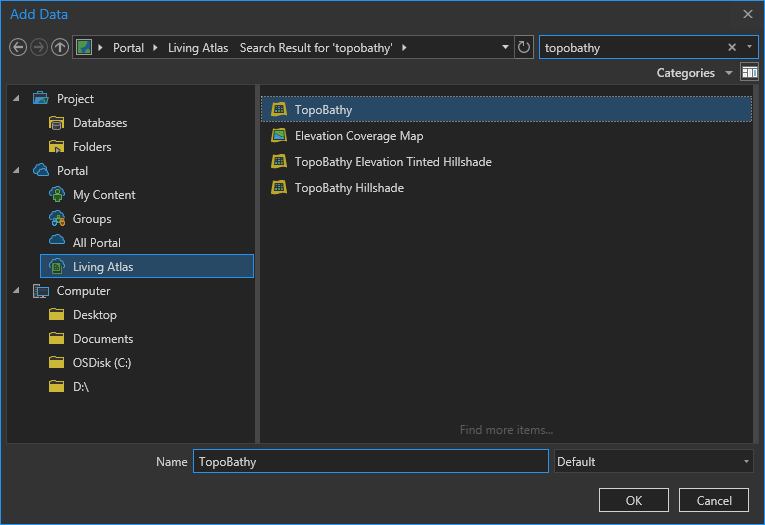Select the D:\ drive entry

click(x=81, y=386)
